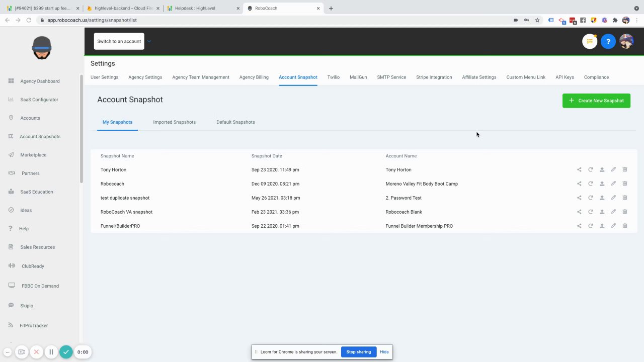Delete the Tony Horton snapshot
Viewport: 644px width, 362px height.
[x=625, y=169]
